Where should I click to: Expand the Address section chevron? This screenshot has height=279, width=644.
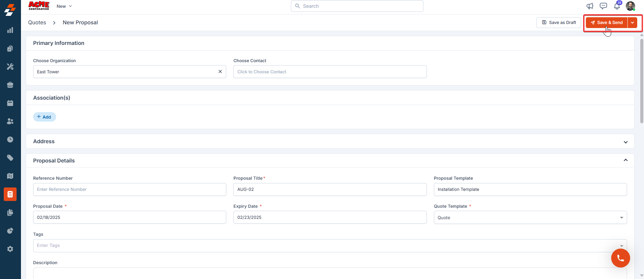click(x=626, y=142)
